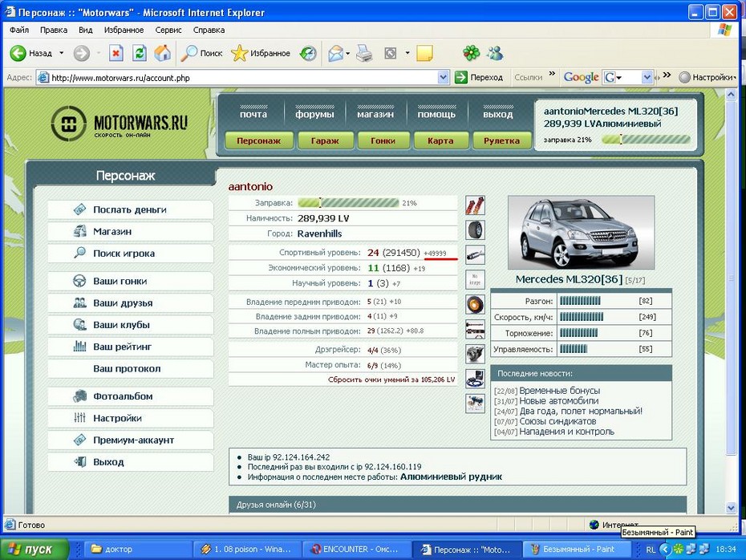Open Фотоальбом sidebar item

pyautogui.click(x=131, y=396)
